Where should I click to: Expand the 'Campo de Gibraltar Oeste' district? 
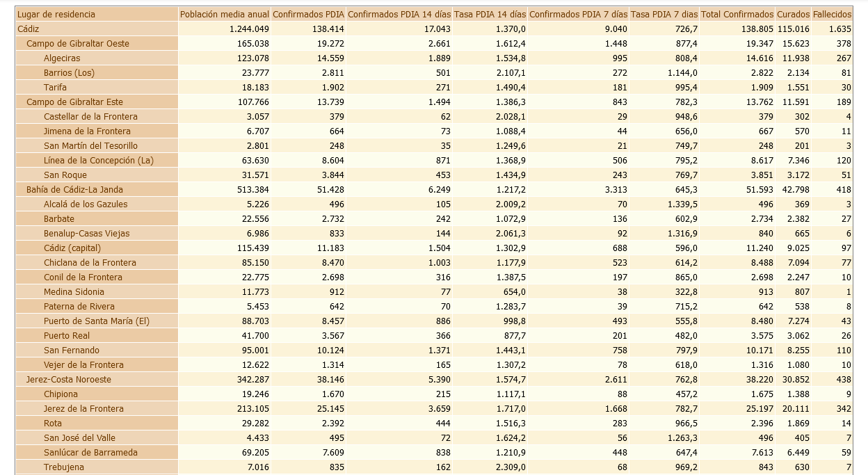click(x=78, y=43)
